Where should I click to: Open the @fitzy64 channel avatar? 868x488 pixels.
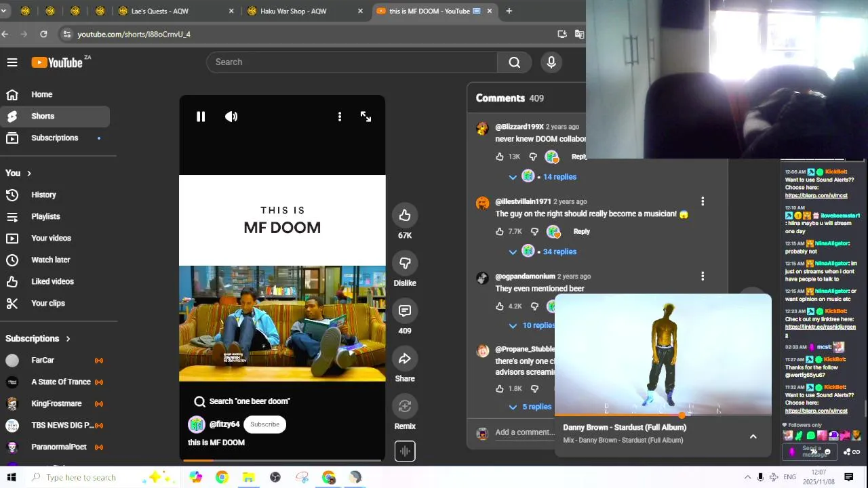[x=197, y=424]
